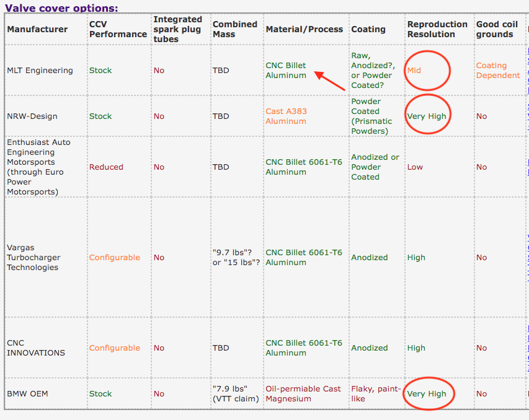Click the 'Valve cover options:' heading
This screenshot has width=529, height=420.
tap(61, 8)
